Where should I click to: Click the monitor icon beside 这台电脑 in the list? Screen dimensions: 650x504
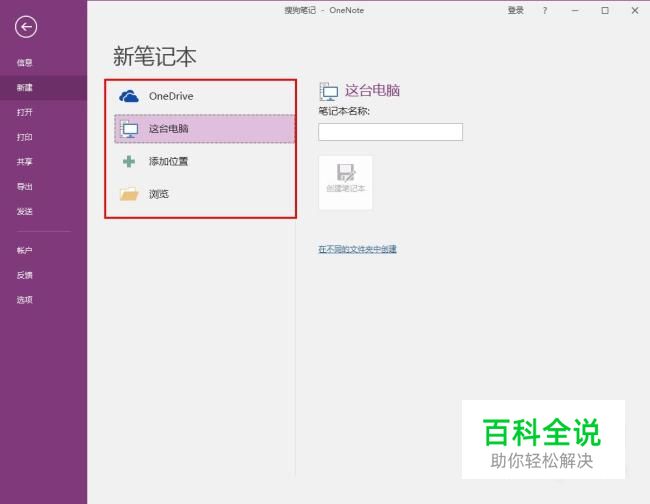(x=129, y=129)
